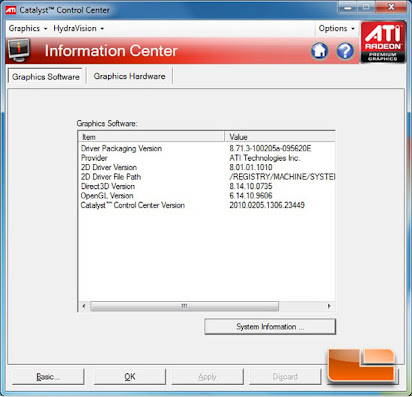Select the OpenGL Version row
412x397 pixels.
point(207,196)
